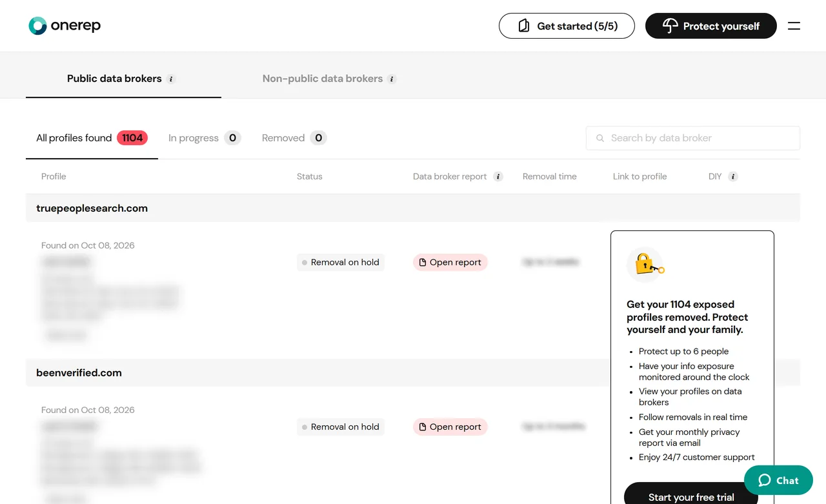Click info icon beside DIY column
The height and width of the screenshot is (504, 826).
(733, 176)
